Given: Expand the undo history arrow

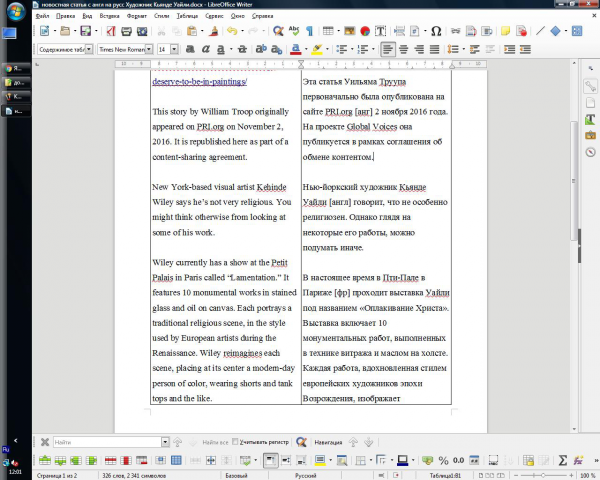Looking at the screenshot, I should point(242,31).
